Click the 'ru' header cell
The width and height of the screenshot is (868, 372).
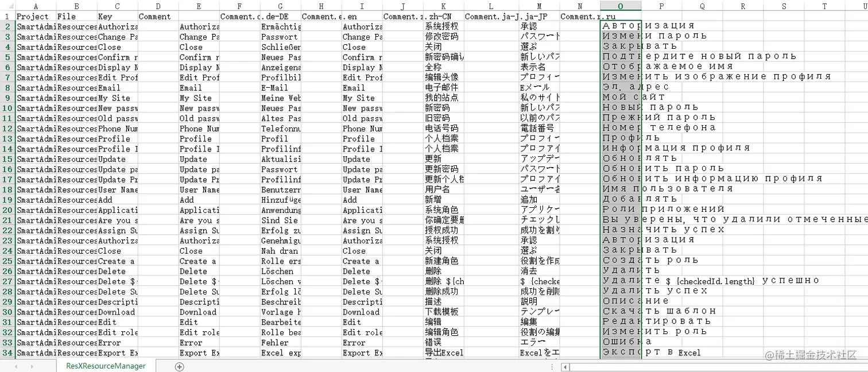click(621, 17)
